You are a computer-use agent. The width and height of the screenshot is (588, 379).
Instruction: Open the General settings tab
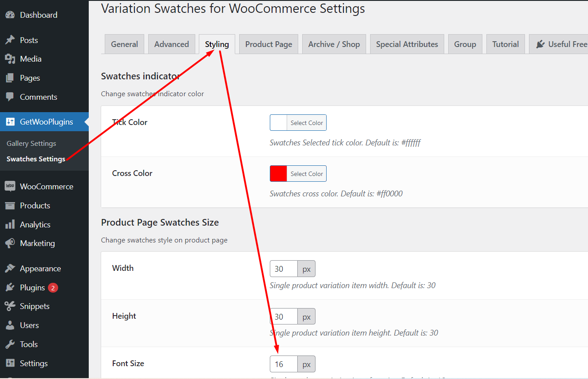point(124,44)
